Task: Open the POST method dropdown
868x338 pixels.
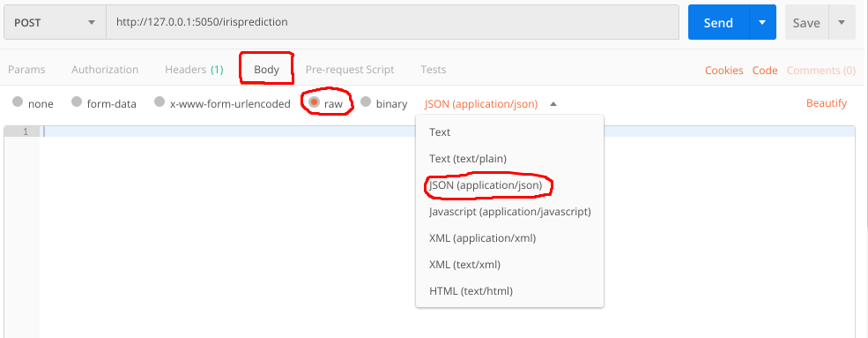Action: [x=55, y=22]
